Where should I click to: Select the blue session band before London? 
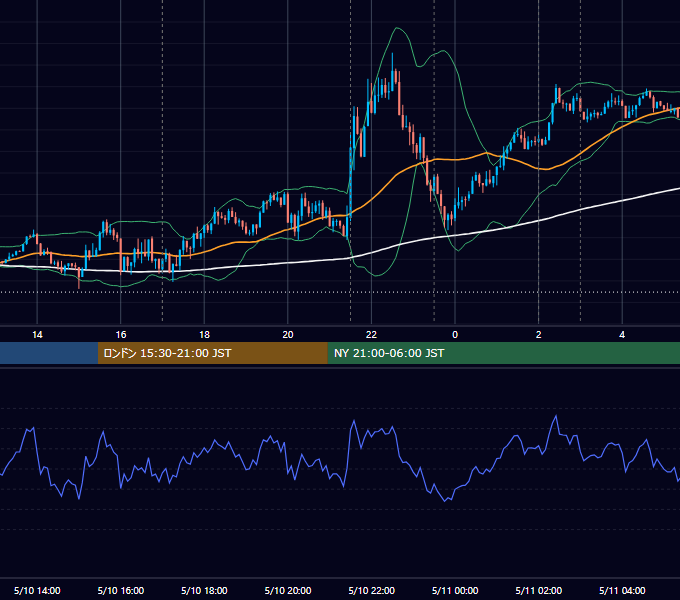49,353
